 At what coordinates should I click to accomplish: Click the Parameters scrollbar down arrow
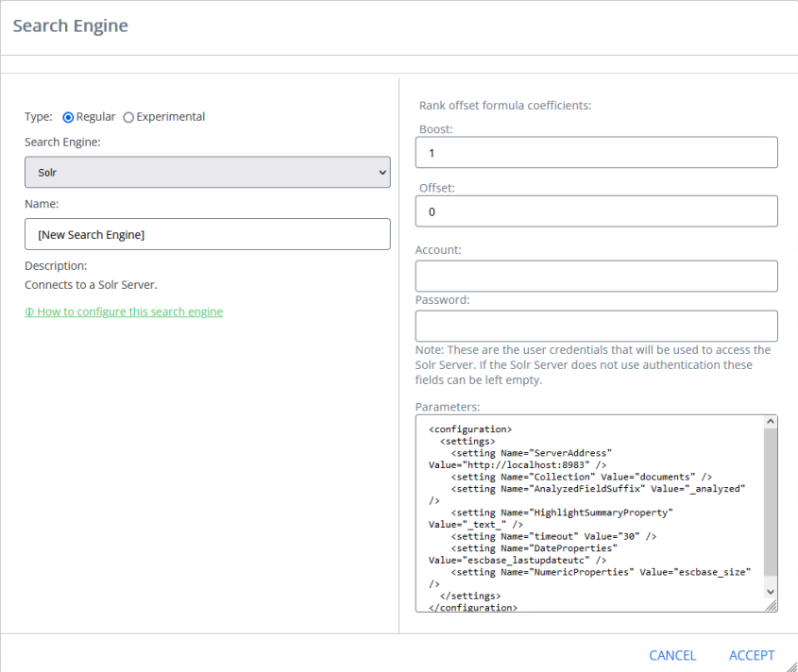click(771, 592)
